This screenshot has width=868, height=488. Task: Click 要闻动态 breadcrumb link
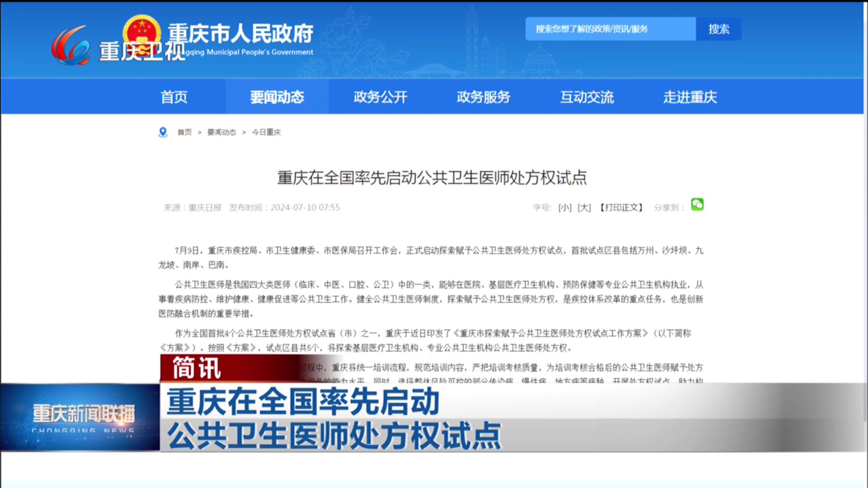click(x=222, y=132)
